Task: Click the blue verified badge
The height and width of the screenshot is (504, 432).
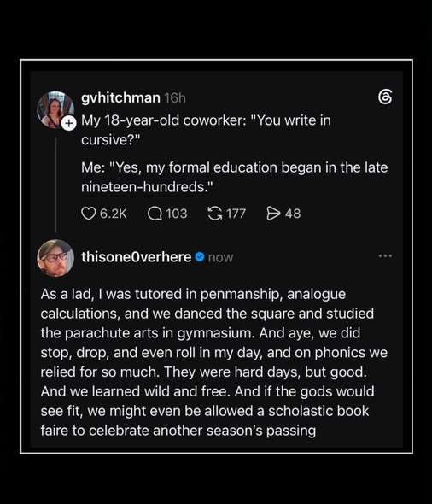Action: [x=200, y=257]
